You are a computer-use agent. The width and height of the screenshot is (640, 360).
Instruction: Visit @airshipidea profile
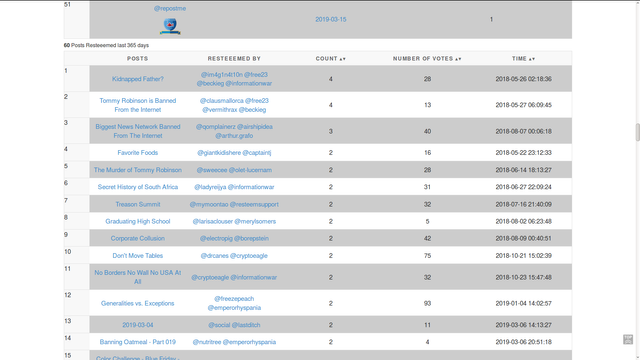click(255, 127)
